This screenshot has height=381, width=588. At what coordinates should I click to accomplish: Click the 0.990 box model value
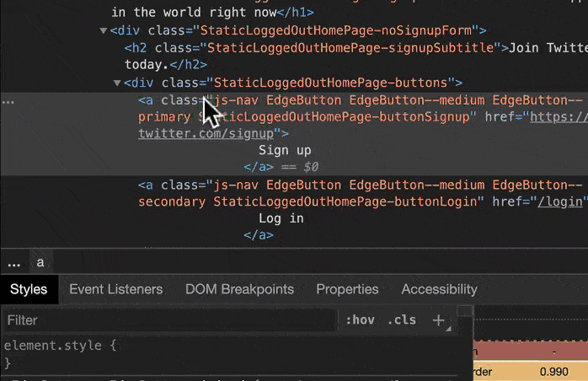(x=553, y=372)
